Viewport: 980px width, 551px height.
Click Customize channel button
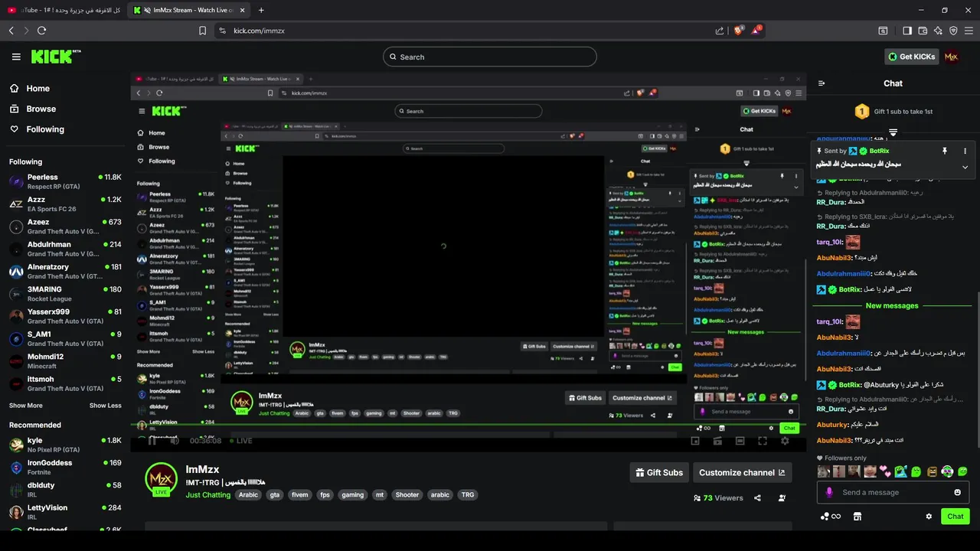coord(742,472)
